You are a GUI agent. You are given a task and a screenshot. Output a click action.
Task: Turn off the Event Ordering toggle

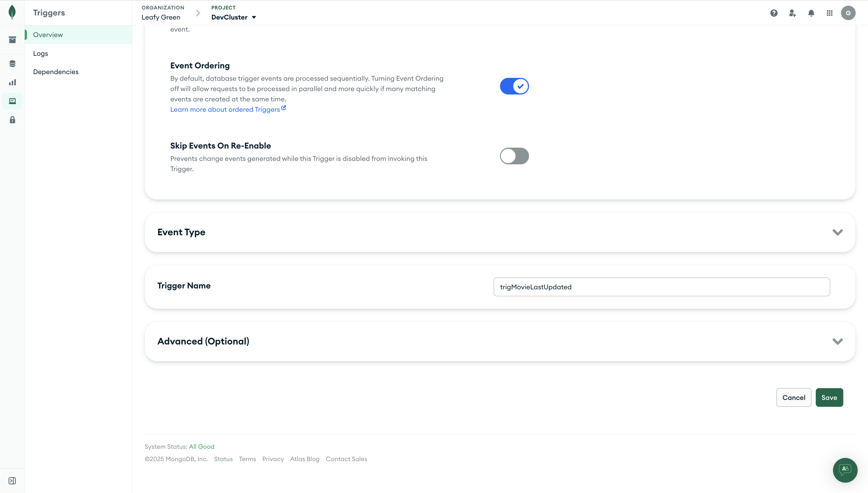click(514, 86)
